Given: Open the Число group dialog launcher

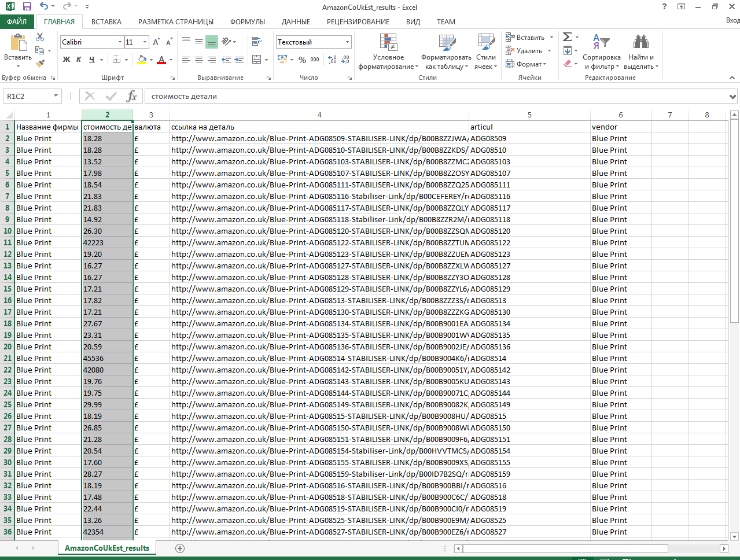Looking at the screenshot, I should click(x=349, y=78).
